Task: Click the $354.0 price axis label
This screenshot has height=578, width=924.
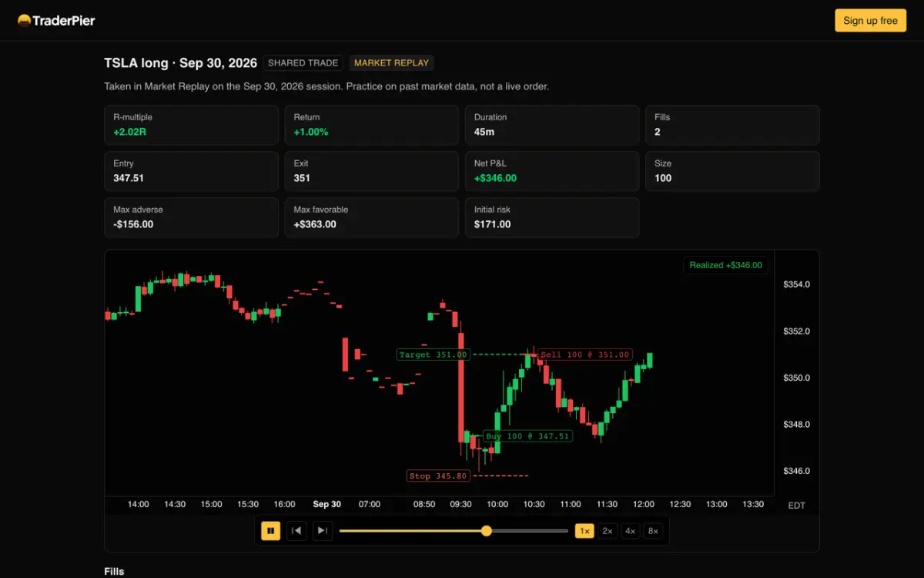Action: coord(796,284)
